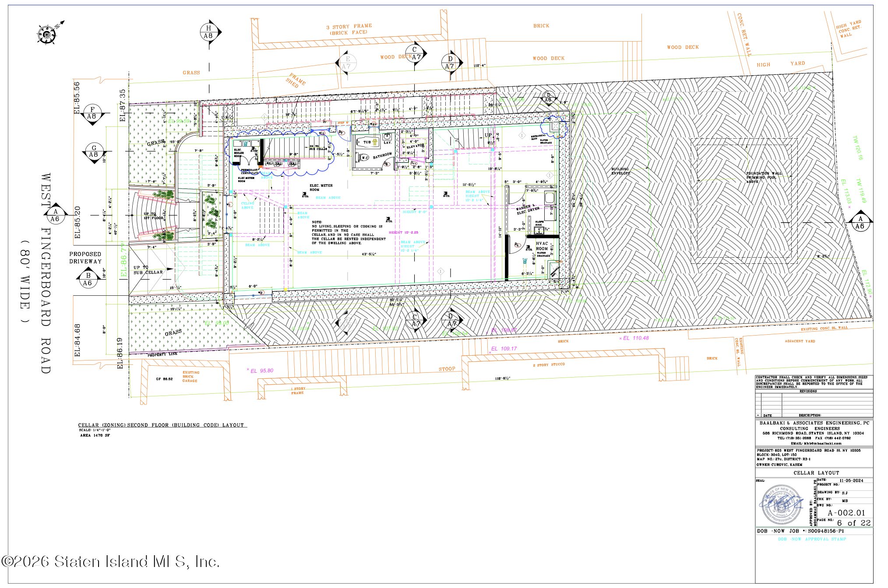The image size is (888, 588).
Task: Select the F/A8 section marker
Action: [x=92, y=113]
